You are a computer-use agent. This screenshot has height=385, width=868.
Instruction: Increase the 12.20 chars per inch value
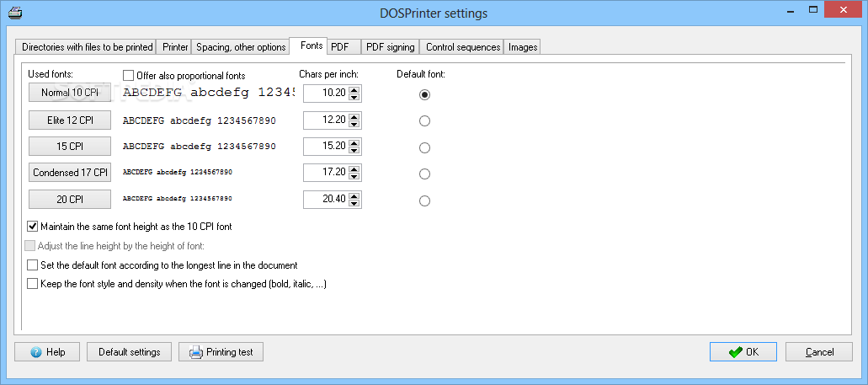[x=354, y=115]
